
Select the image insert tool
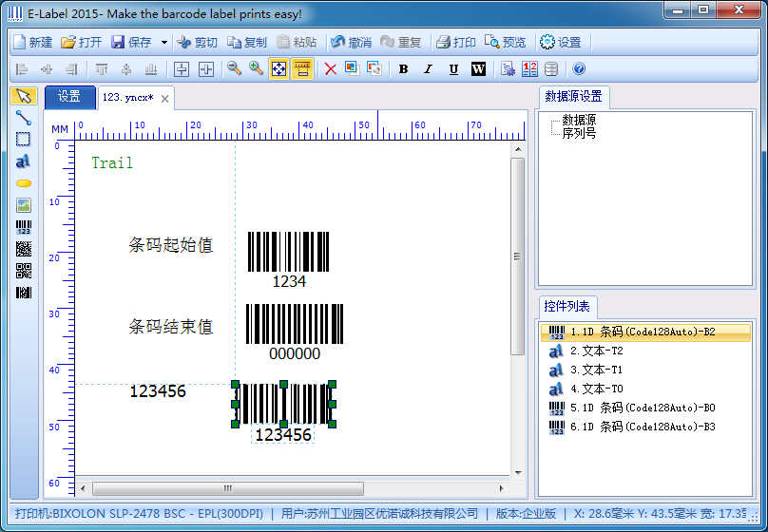coord(24,205)
